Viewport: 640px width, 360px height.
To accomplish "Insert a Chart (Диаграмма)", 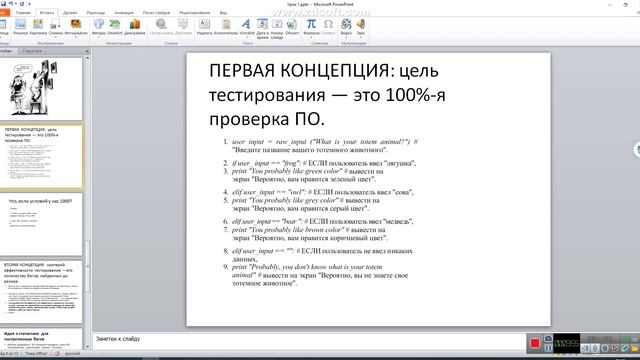I will point(135,27).
